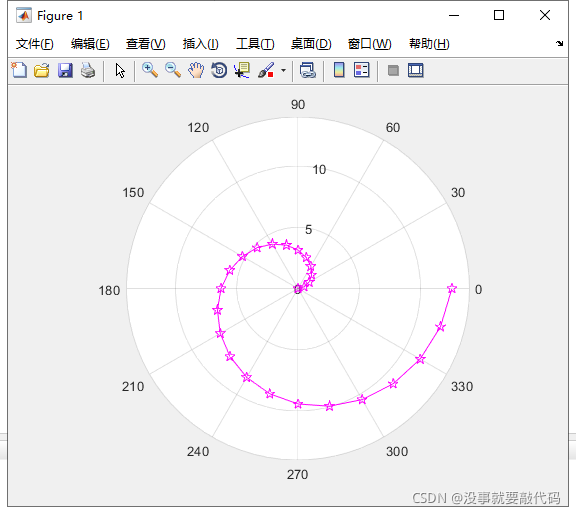576x514 pixels.
Task: Click the 60 degree angle label
Action: tap(393, 127)
